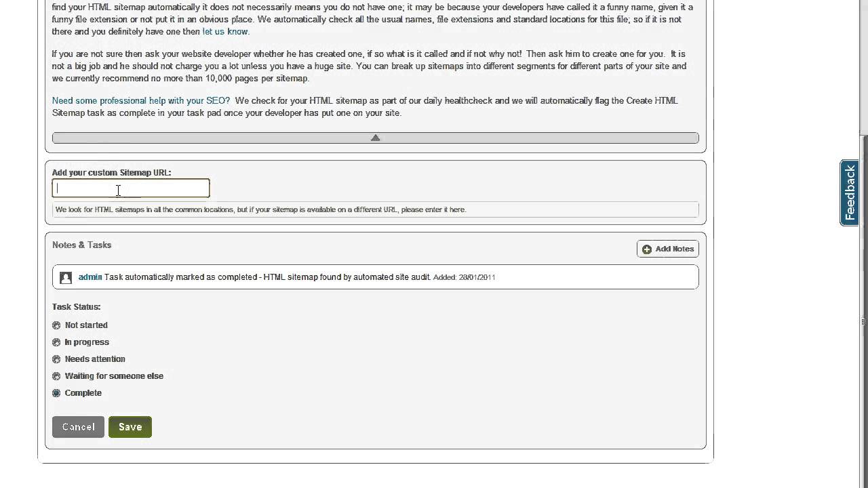868x488 pixels.
Task: Click the admin user avatar icon
Action: 66,277
